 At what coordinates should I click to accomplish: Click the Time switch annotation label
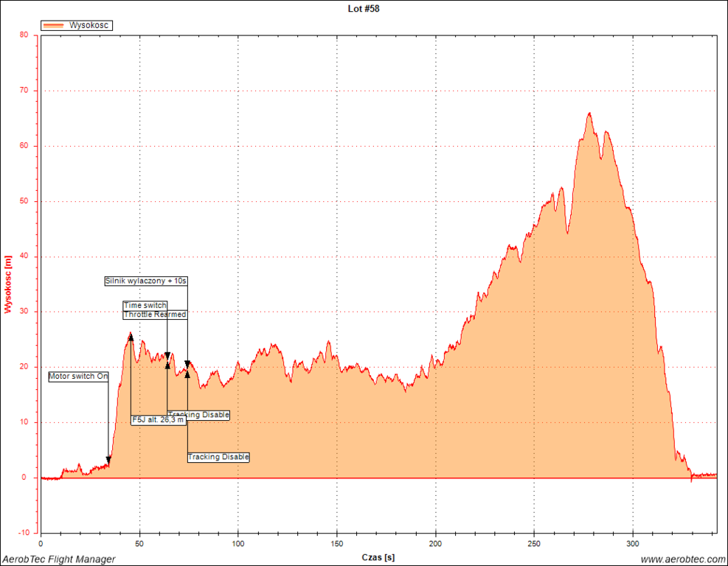coord(145,305)
